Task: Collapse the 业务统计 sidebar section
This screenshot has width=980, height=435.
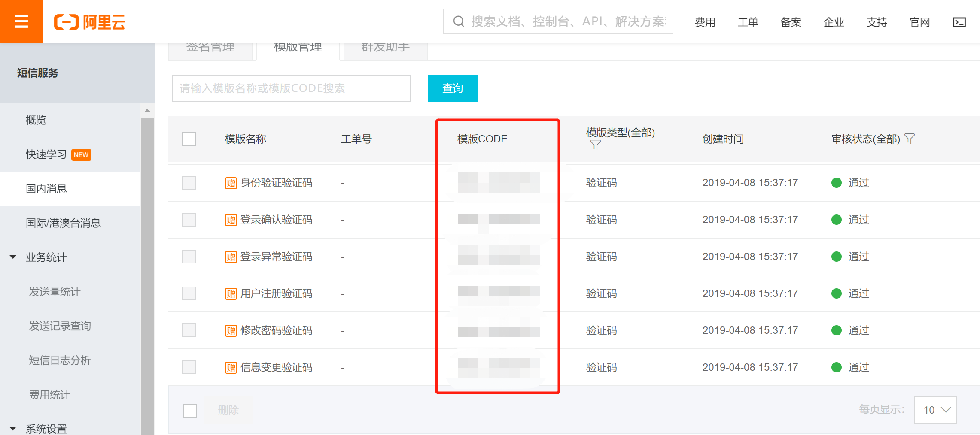Action: (x=13, y=257)
